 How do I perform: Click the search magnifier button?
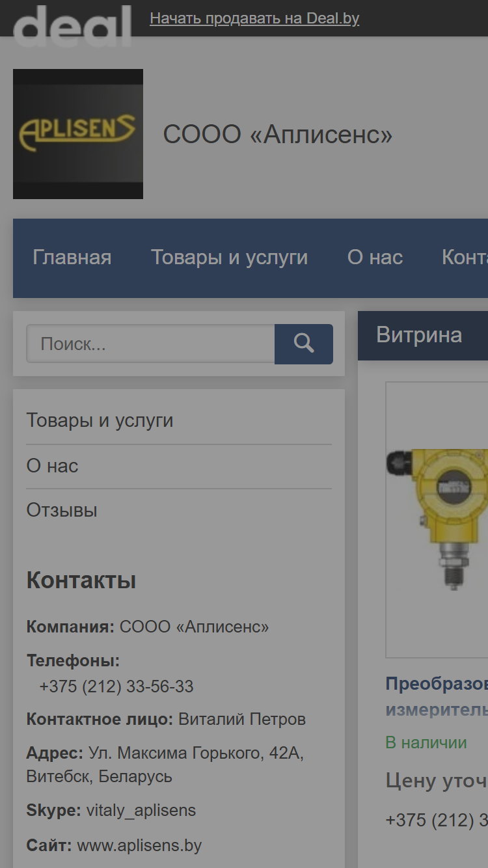pos(304,344)
